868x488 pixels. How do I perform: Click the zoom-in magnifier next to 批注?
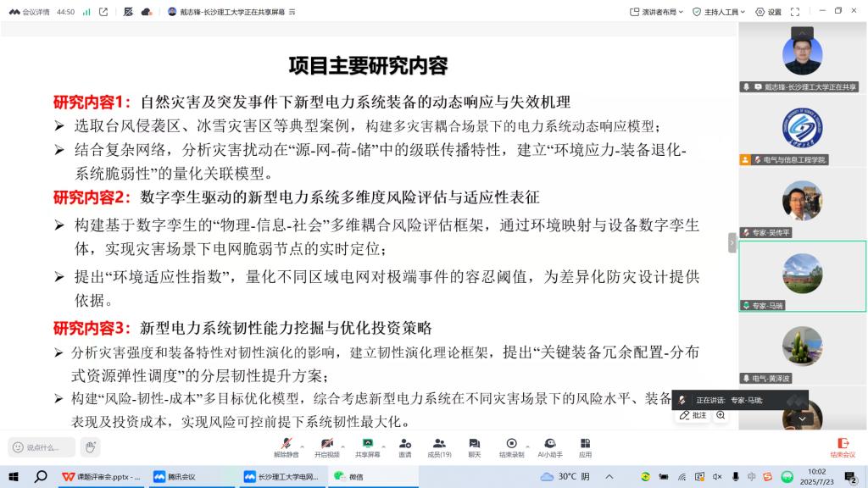click(x=721, y=415)
